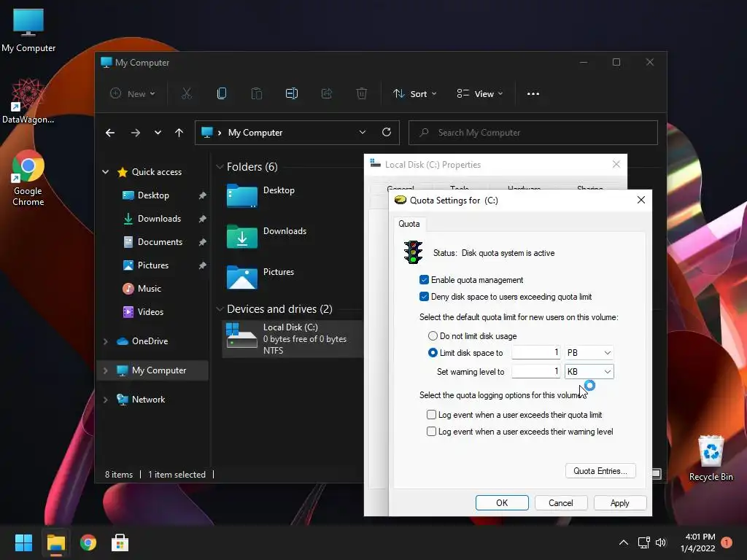The width and height of the screenshot is (747, 560).
Task: Click the Rename icon in Explorer toolbar
Action: 292,94
